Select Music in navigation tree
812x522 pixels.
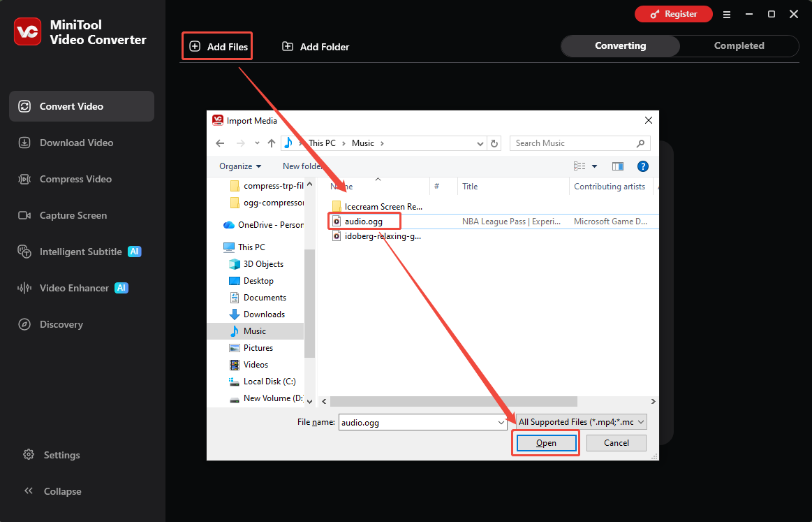256,331
